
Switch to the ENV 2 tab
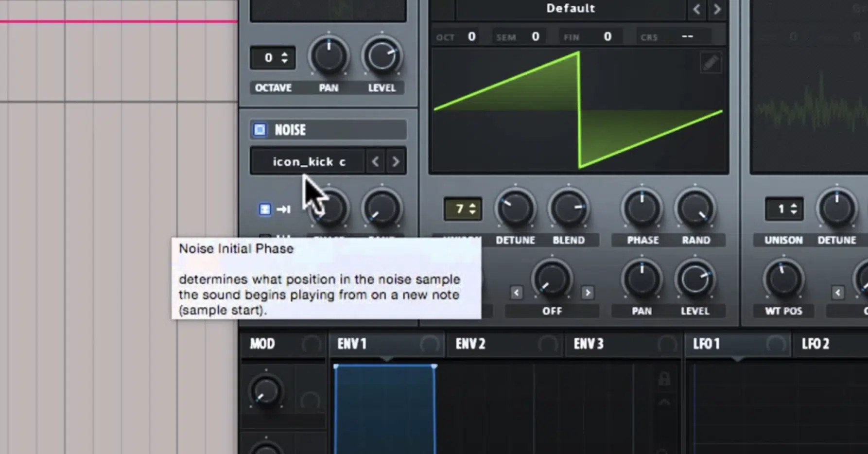[470, 344]
